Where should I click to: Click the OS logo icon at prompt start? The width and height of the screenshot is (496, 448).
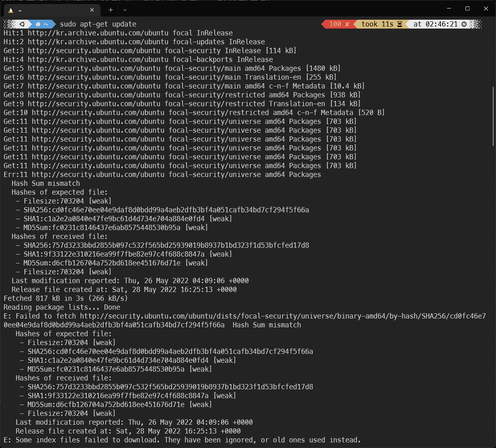tap(22, 24)
